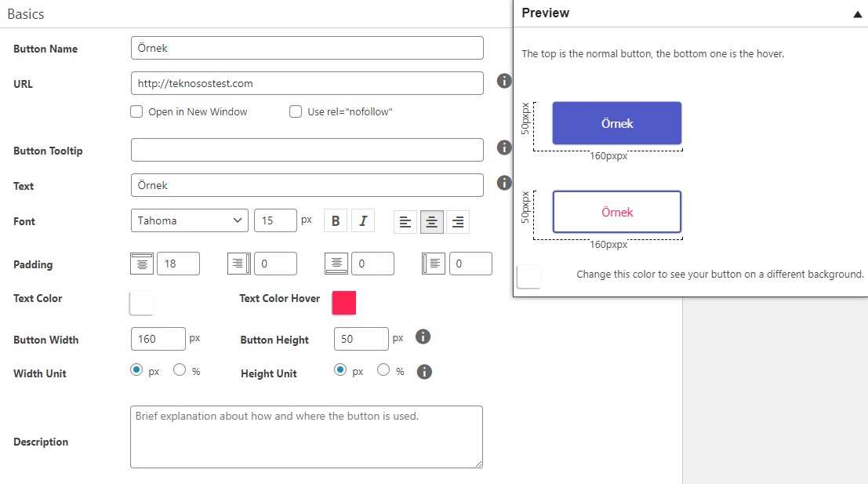Click into the Text input field

tap(307, 185)
